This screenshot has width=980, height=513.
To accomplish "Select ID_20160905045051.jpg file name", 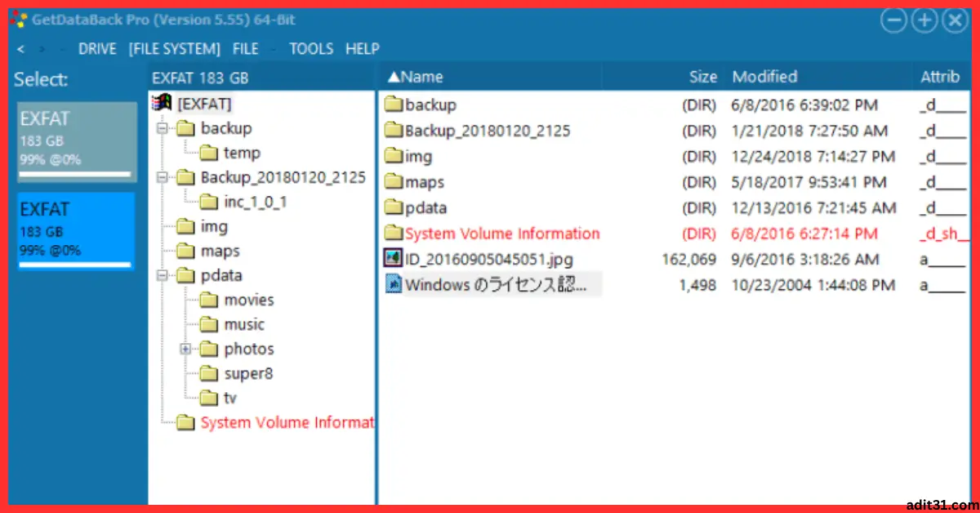I will pyautogui.click(x=488, y=260).
